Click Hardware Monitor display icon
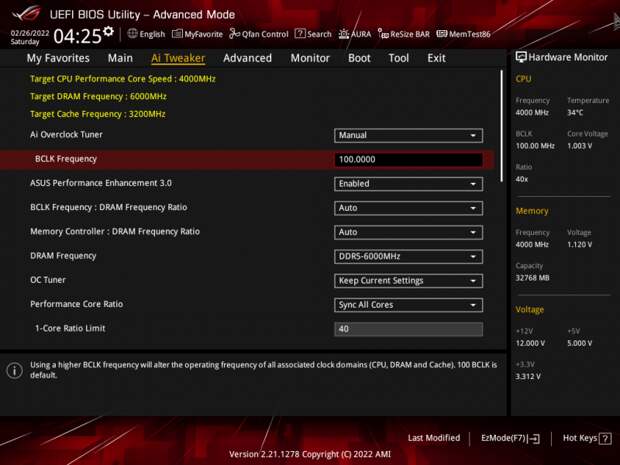This screenshot has width=620, height=465. pos(521,57)
